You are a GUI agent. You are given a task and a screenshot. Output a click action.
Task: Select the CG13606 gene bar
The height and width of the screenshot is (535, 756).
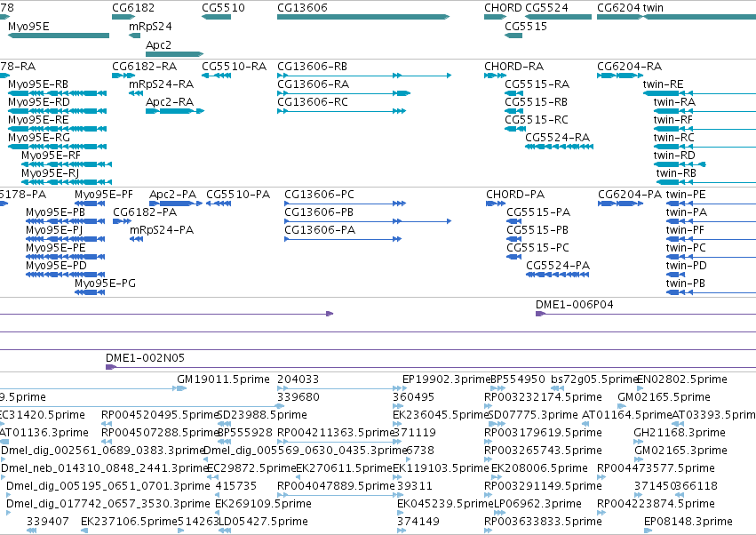coord(363,17)
